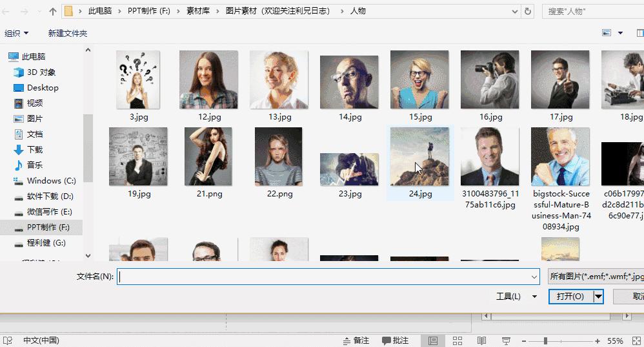Open file type filter 所有图片 combo
Image resolution: width=644 pixels, height=347 pixels.
click(596, 277)
